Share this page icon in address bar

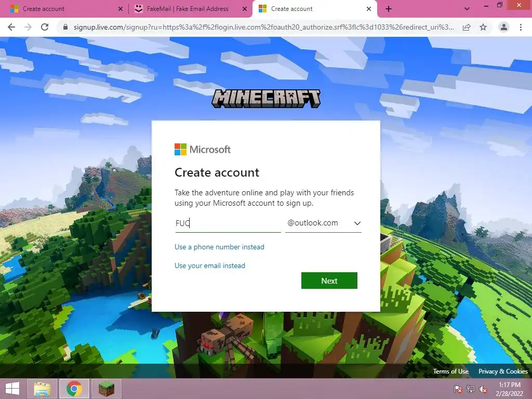[467, 27]
